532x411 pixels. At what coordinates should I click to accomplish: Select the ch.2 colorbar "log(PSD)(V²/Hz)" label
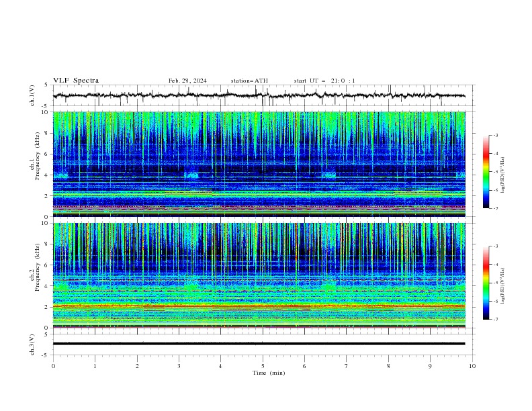point(503,286)
